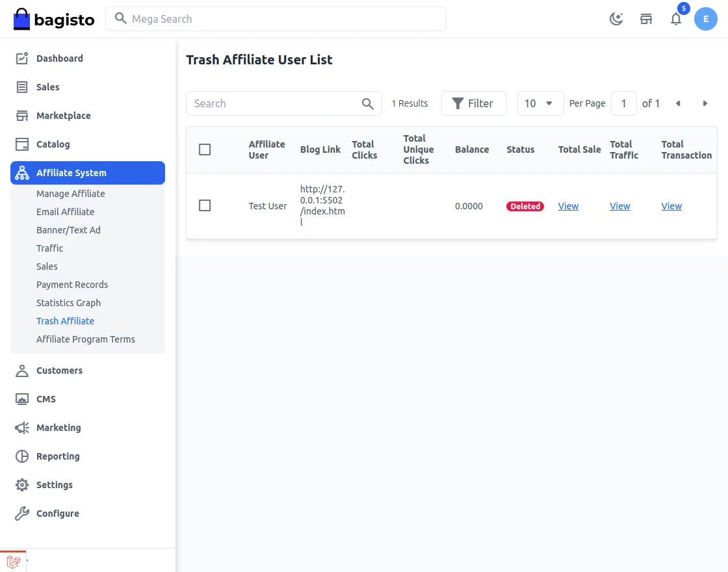Open Statistics Graph menu item

(x=68, y=303)
